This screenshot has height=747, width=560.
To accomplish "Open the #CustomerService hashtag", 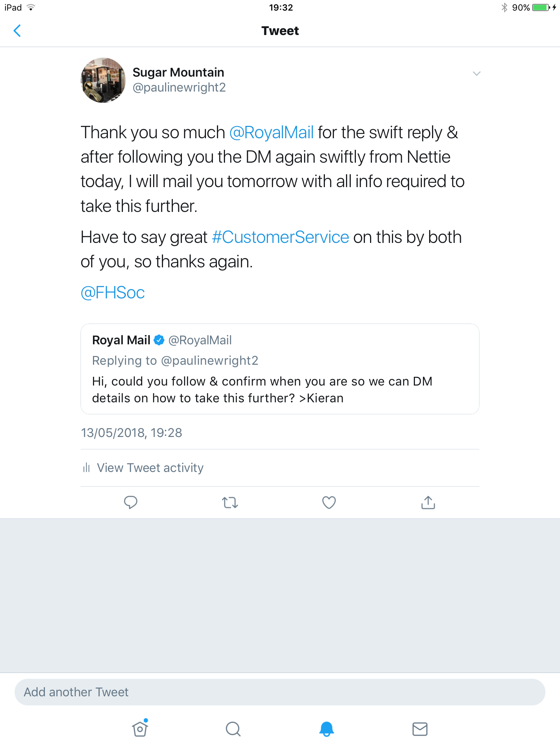I will point(280,237).
